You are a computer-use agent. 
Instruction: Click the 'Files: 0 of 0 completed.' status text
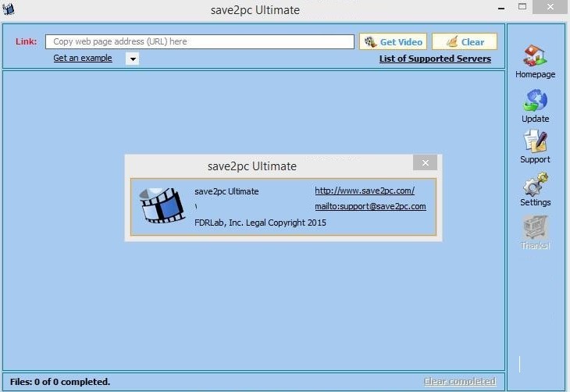(60, 382)
